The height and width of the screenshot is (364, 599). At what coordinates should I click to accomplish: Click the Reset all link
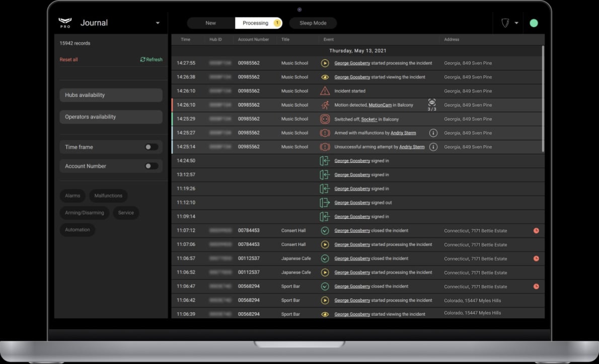[x=68, y=59]
